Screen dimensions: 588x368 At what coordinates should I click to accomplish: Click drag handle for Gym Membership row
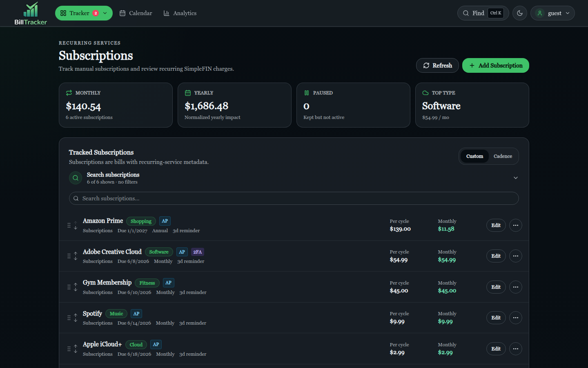click(x=69, y=287)
